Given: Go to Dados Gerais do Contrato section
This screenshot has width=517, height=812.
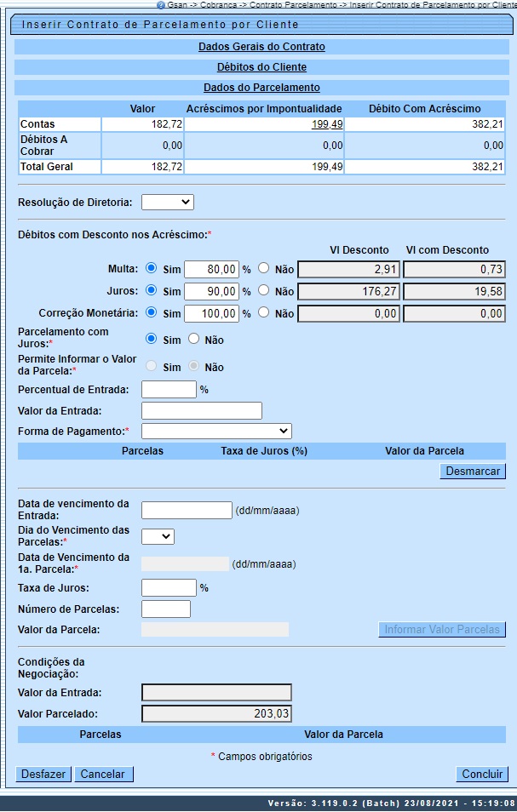Looking at the screenshot, I should [x=261, y=47].
